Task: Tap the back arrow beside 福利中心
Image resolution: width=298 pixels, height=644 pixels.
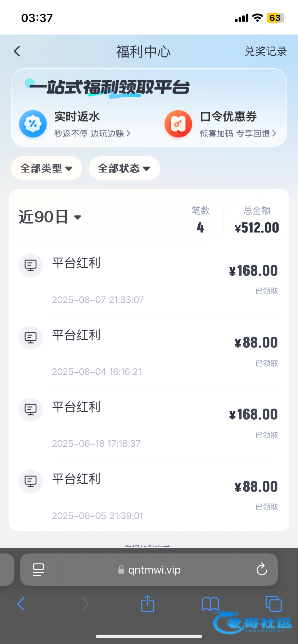Action: [x=17, y=51]
